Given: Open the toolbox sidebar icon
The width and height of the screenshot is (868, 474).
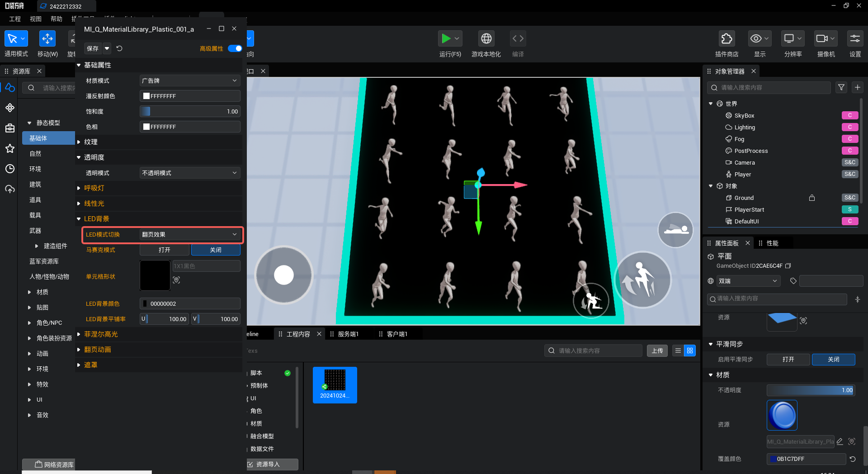Looking at the screenshot, I should tap(10, 128).
